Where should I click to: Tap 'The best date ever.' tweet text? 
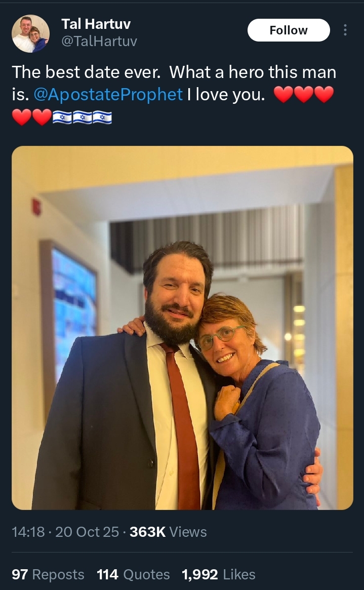point(86,72)
